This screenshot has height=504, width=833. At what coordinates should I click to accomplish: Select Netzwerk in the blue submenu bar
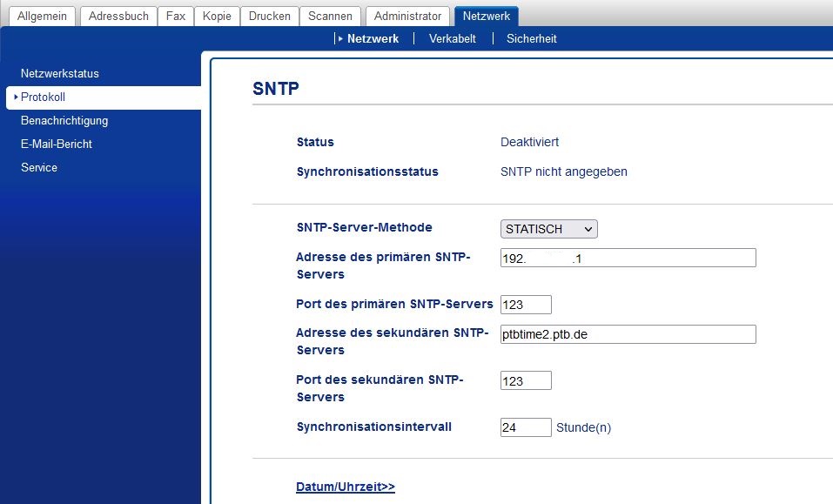(x=373, y=38)
